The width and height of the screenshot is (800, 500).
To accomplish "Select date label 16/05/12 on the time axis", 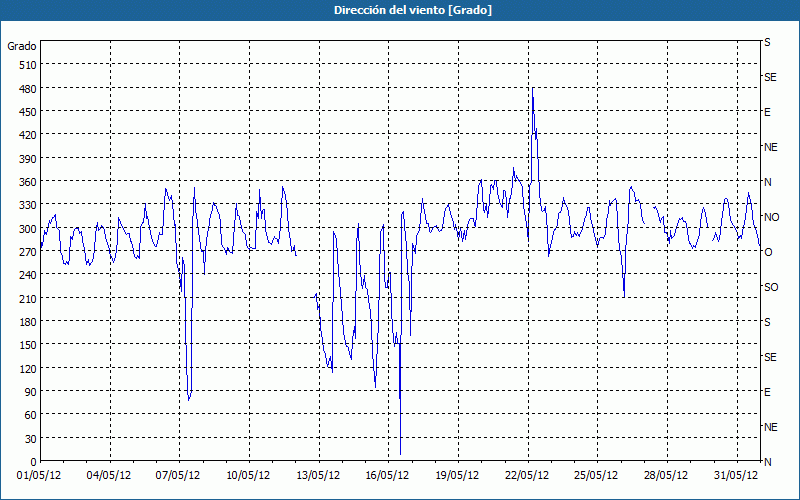I will tap(387, 476).
